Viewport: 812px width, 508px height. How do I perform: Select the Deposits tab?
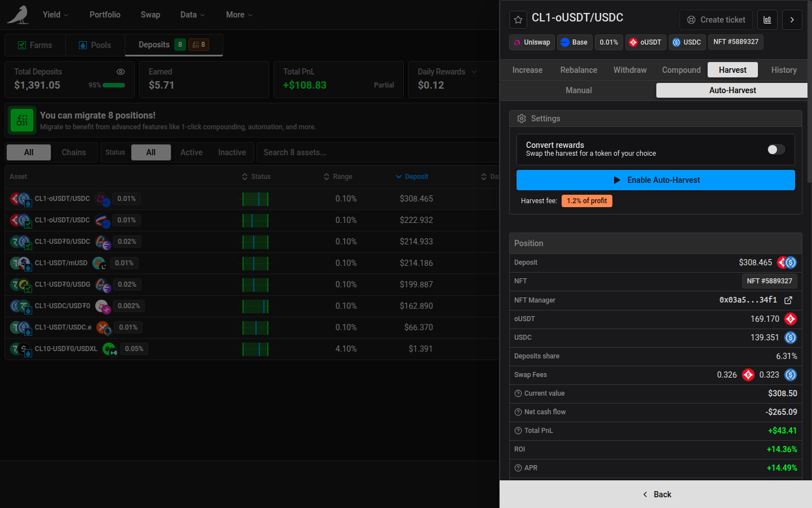point(174,45)
